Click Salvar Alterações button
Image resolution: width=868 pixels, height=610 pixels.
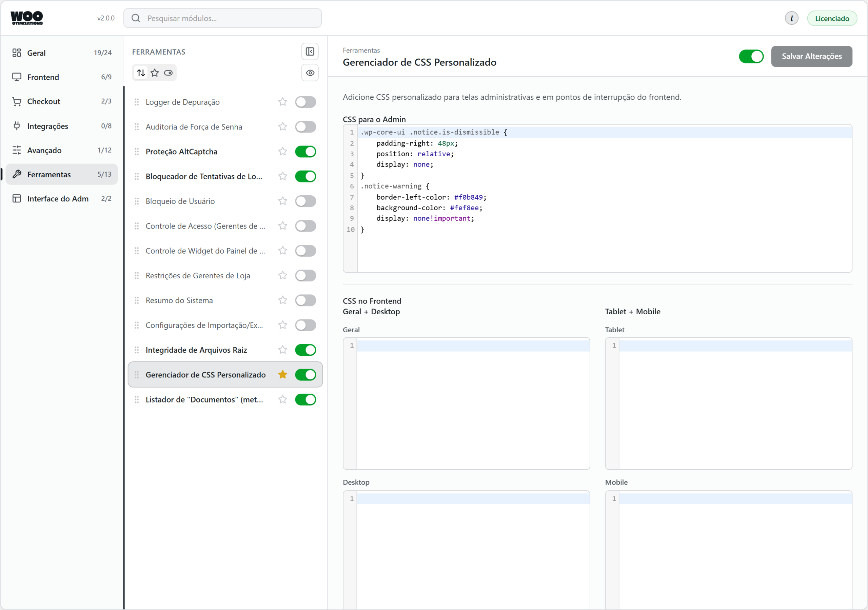[811, 56]
